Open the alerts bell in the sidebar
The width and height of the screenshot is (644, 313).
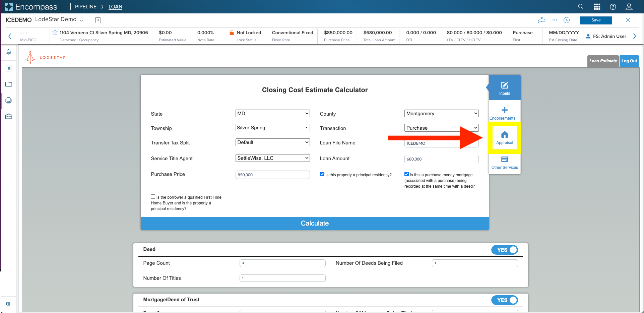tap(9, 52)
